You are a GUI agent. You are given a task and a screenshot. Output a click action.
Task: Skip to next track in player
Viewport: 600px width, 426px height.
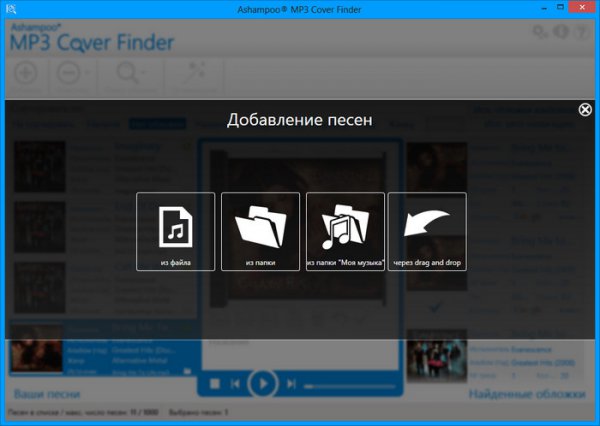point(291,383)
